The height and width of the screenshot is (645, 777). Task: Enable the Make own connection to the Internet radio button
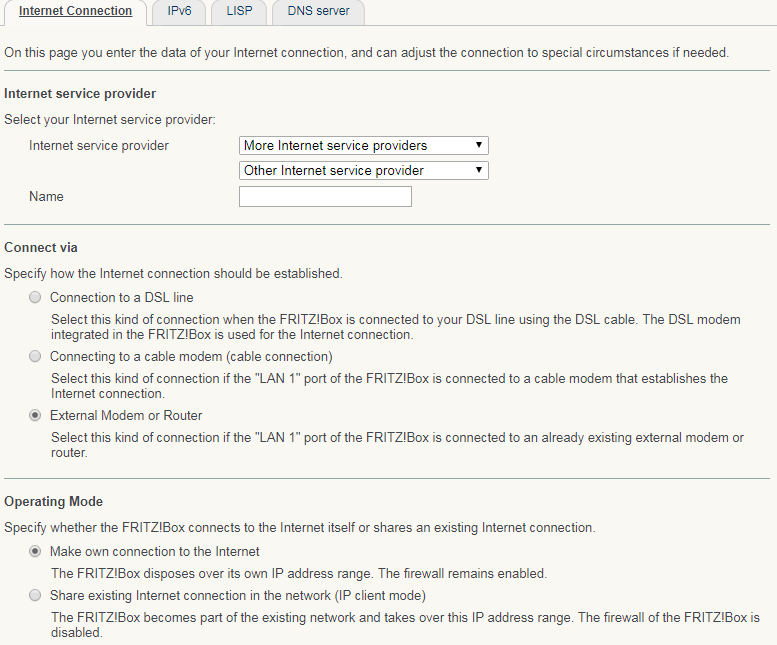36,552
